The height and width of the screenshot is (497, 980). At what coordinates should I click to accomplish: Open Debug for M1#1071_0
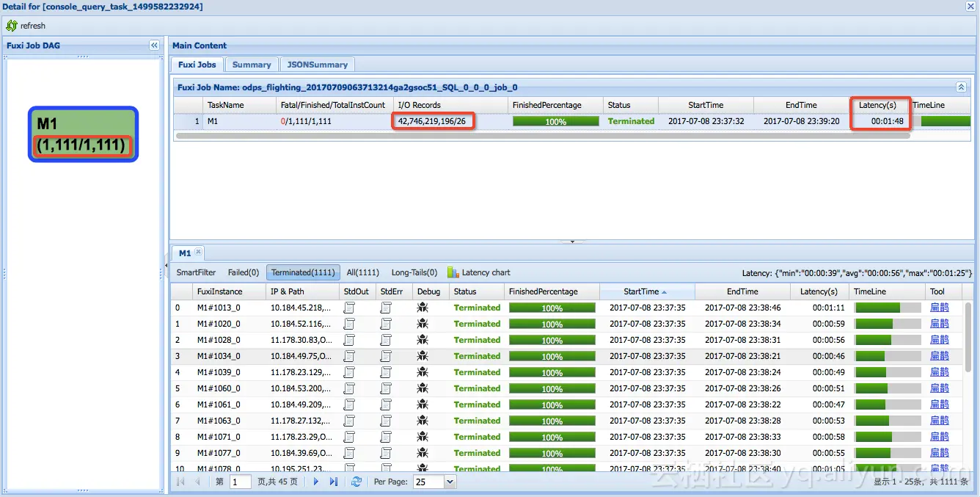tap(423, 437)
